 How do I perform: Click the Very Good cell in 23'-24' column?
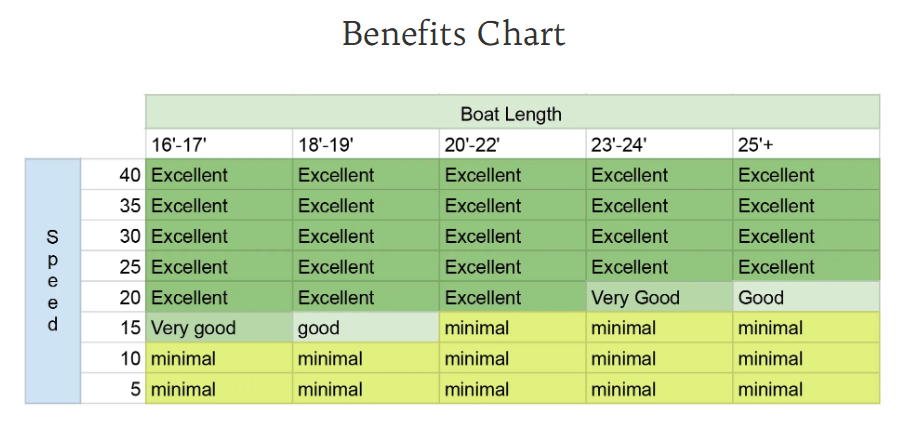pos(659,297)
